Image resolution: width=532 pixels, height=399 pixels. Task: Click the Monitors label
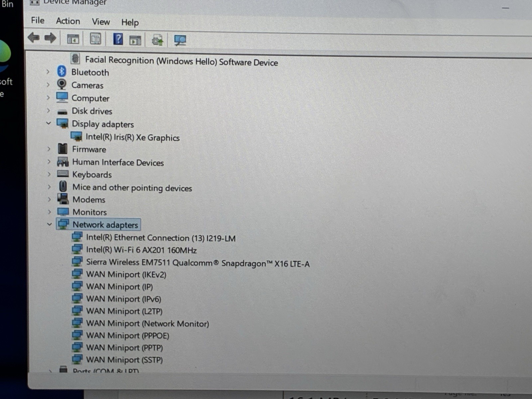pos(90,212)
